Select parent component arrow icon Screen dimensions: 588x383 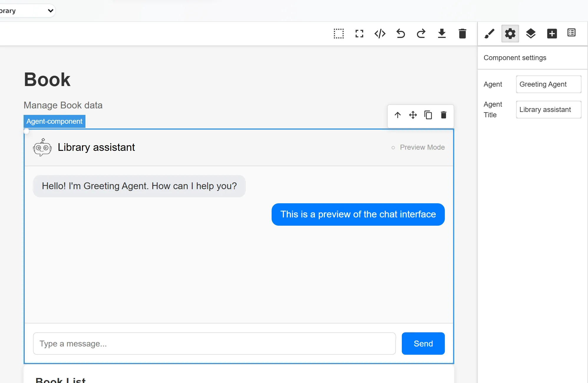tap(398, 115)
